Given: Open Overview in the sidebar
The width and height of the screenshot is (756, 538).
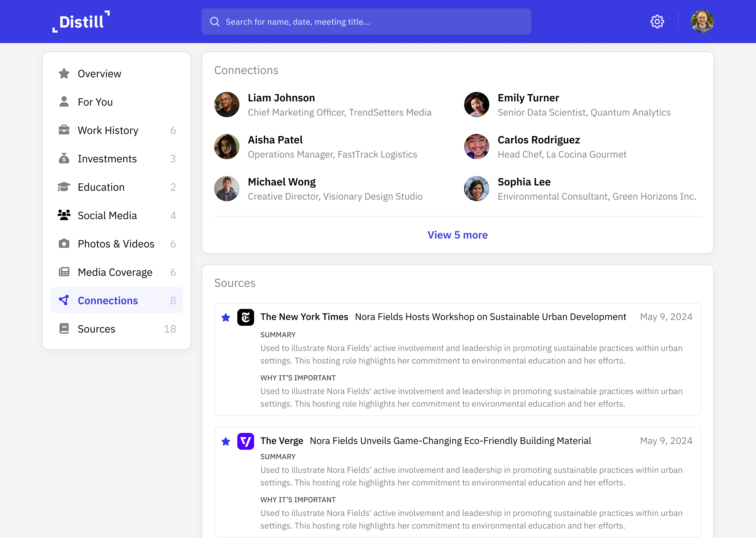Looking at the screenshot, I should tap(99, 74).
